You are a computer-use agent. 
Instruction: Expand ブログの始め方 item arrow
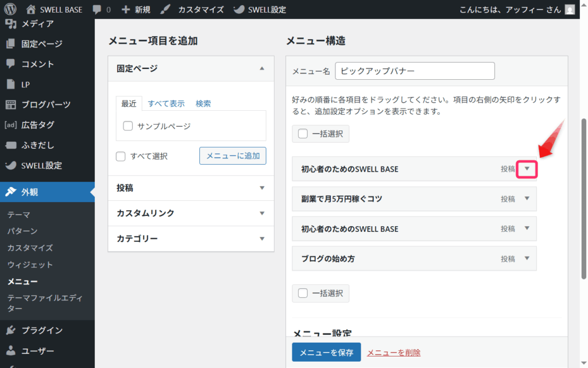[x=527, y=258]
